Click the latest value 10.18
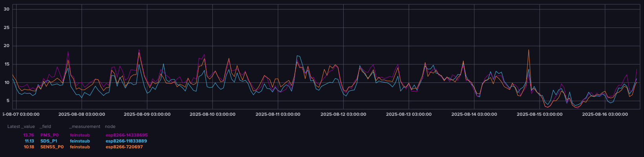The image size is (644, 157). pos(29,147)
